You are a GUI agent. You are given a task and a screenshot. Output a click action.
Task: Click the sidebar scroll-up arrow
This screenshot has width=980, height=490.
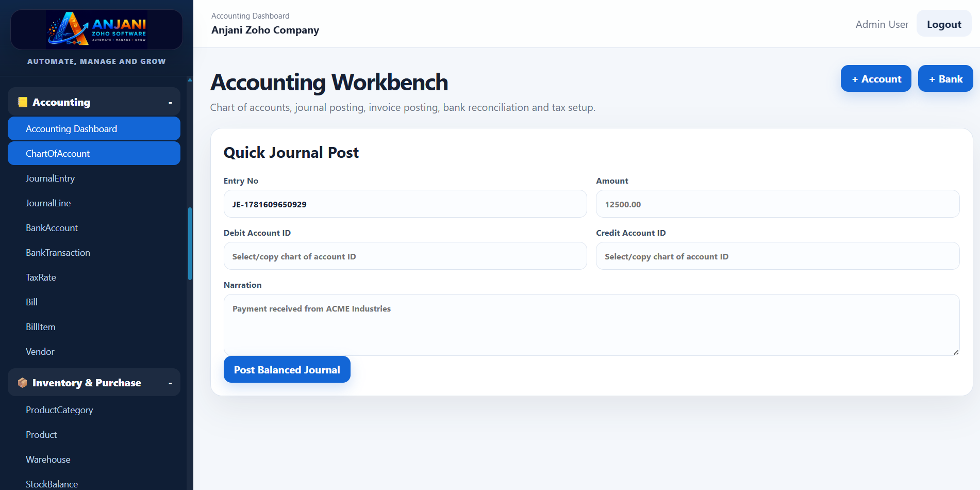(190, 80)
